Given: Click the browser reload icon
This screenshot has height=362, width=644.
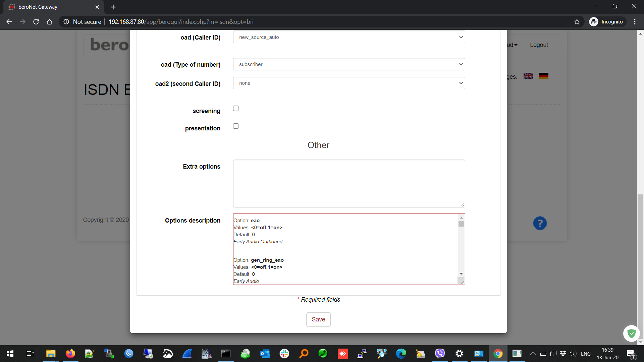Looking at the screenshot, I should 36,22.
